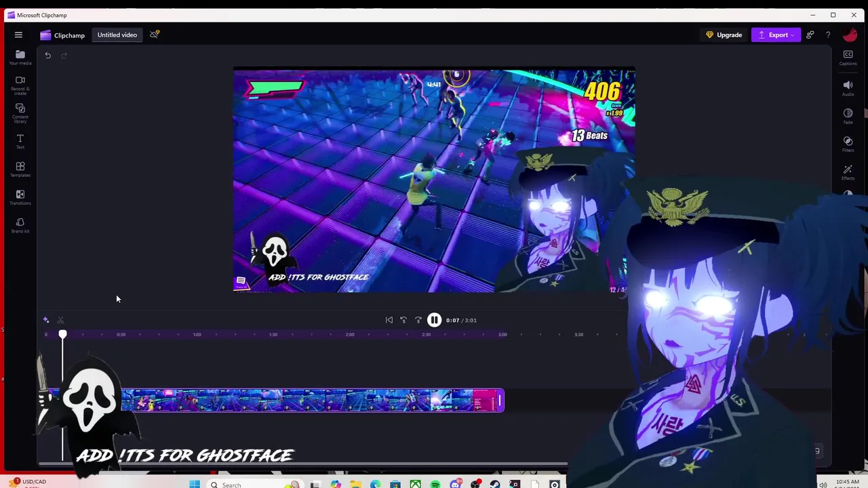Click the Export button
Screen dimensions: 868x488
coord(776,35)
